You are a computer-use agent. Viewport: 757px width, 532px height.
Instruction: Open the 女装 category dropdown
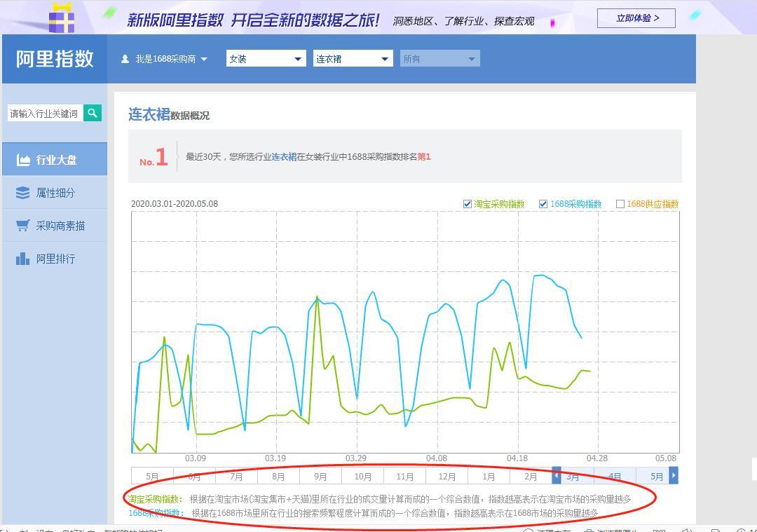266,59
